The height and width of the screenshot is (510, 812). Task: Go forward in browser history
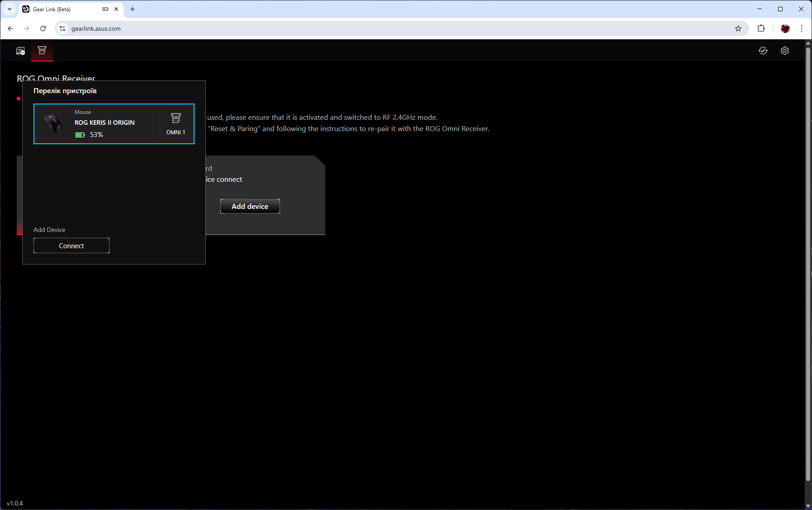click(27, 28)
